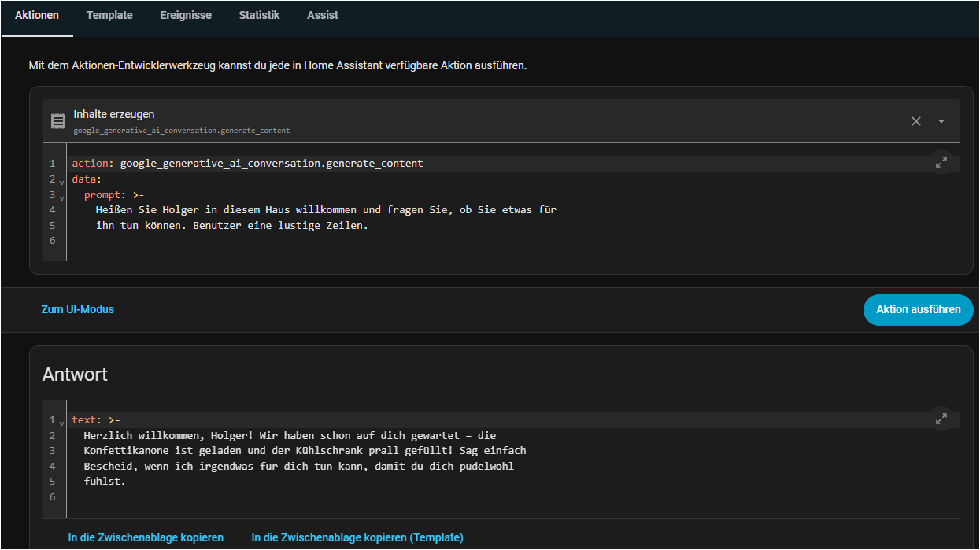The width and height of the screenshot is (980, 550).
Task: Copy response via In die Zwischenablage kopieren
Action: [x=146, y=538]
